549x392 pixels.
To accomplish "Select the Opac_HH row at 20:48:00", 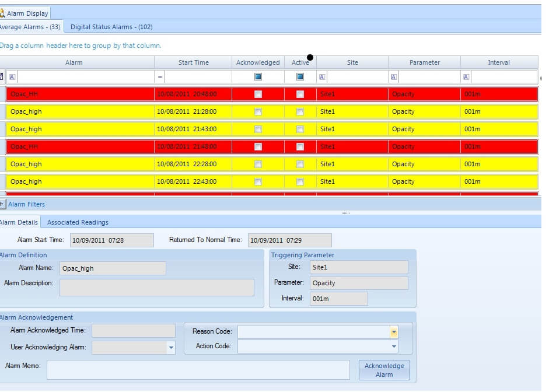I will click(x=272, y=94).
